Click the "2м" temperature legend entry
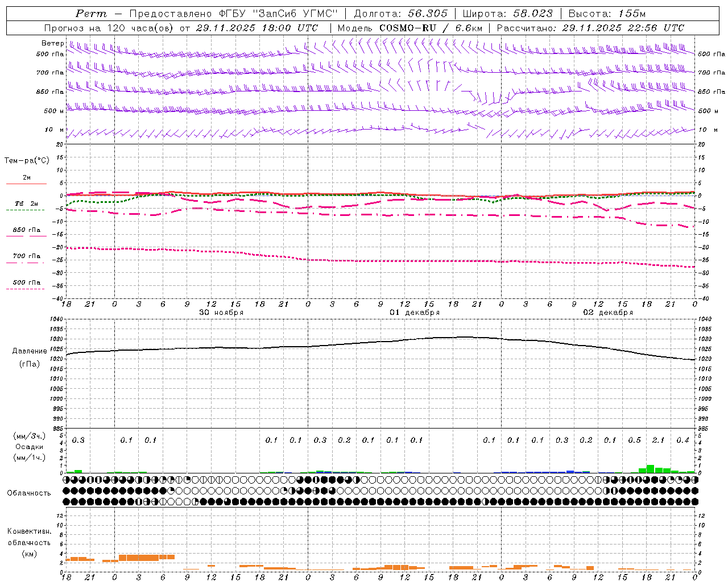The width and height of the screenshot is (728, 582). 27,177
